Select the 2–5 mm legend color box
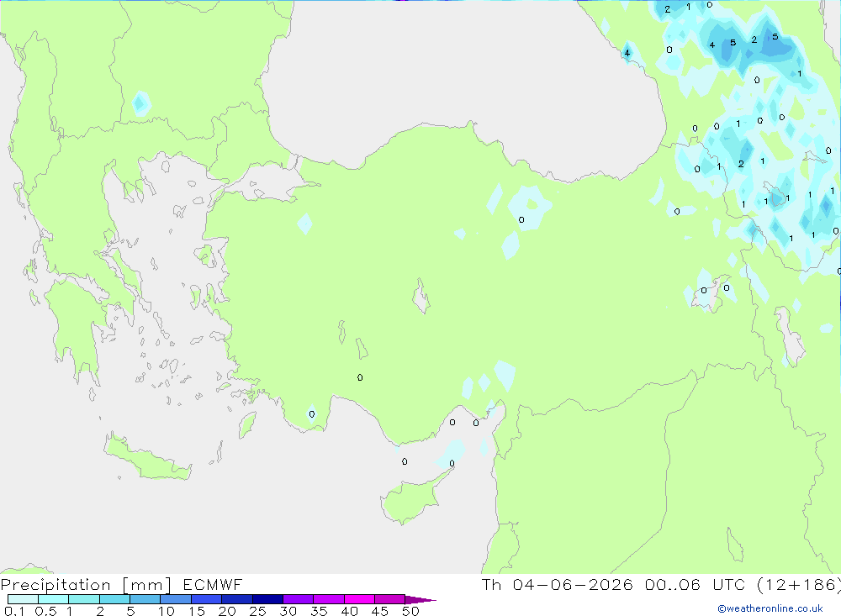 [x=114, y=599]
